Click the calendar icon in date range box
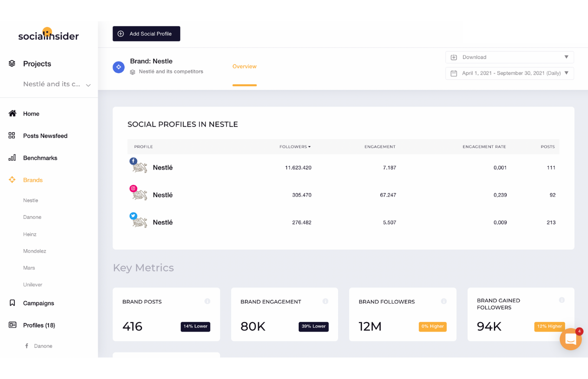 click(x=454, y=73)
